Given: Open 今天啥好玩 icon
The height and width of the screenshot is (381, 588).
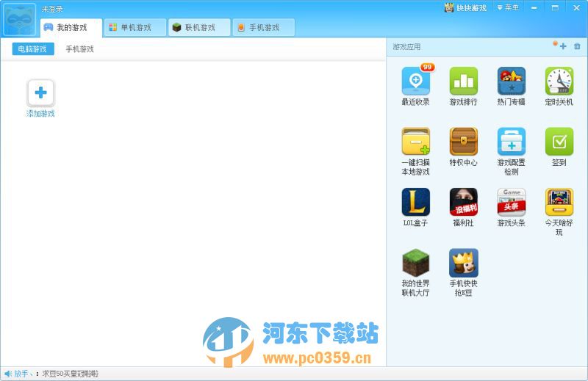Looking at the screenshot, I should (559, 202).
